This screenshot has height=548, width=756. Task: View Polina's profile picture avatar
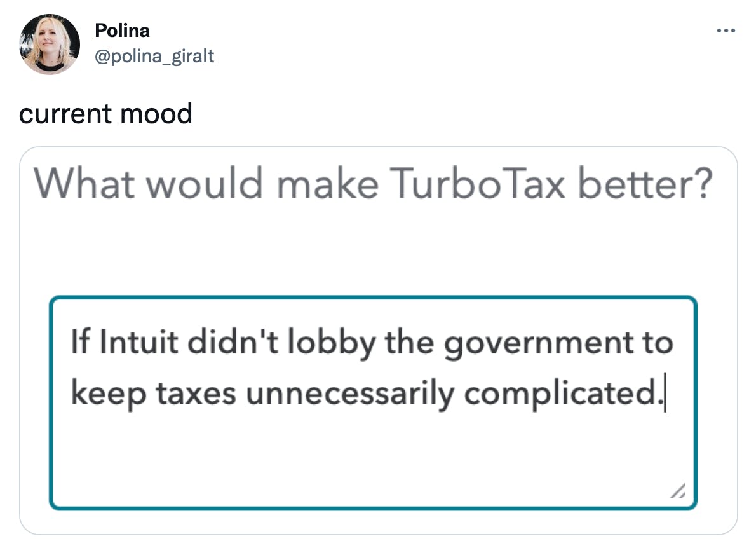click(x=50, y=45)
